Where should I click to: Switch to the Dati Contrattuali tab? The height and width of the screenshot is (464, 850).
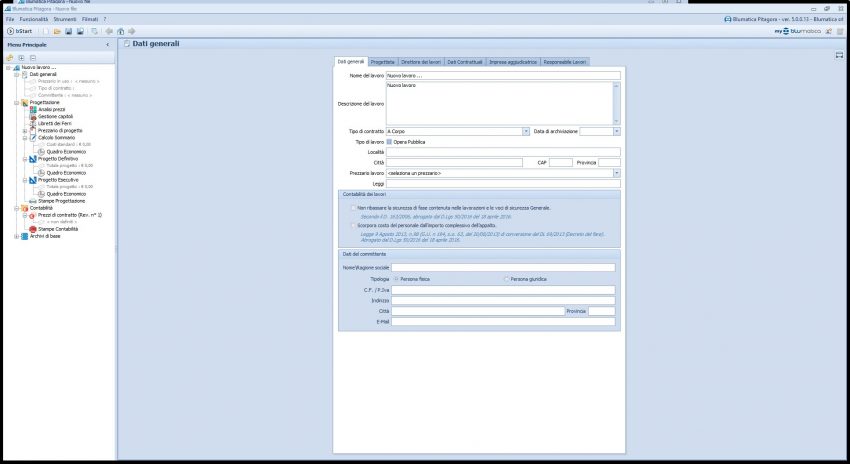tap(465, 62)
